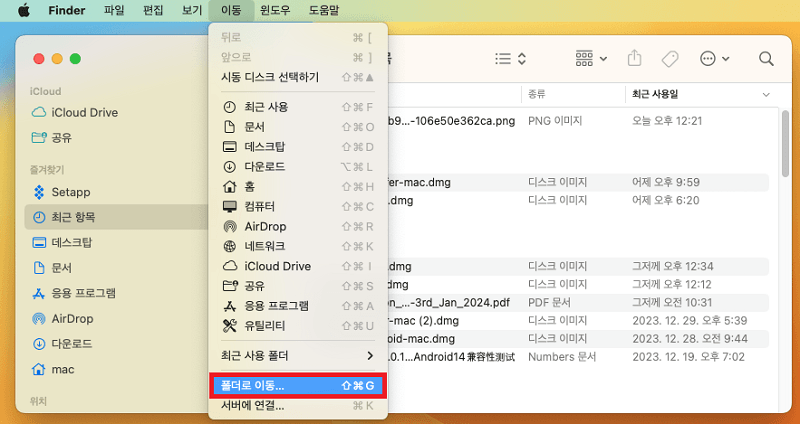This screenshot has height=424, width=800.
Task: Choose 시동 디스크 선택하기 menu entry
Action: [x=298, y=77]
